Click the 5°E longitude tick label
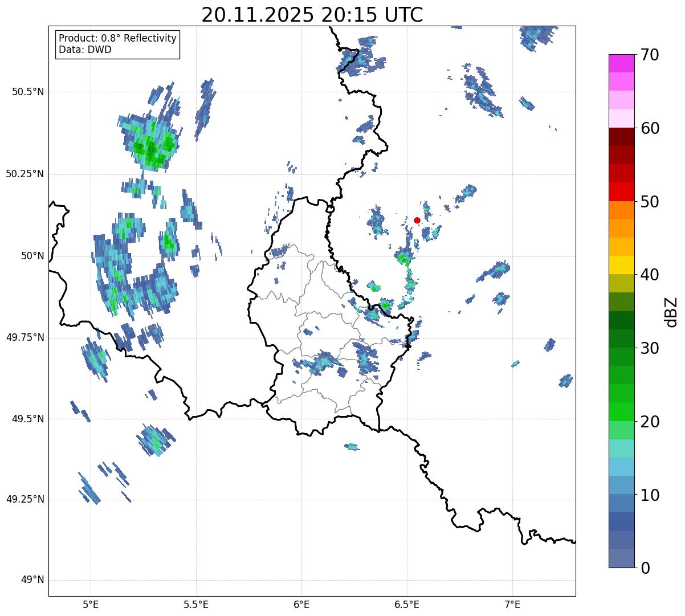685x616 pixels. [x=91, y=604]
